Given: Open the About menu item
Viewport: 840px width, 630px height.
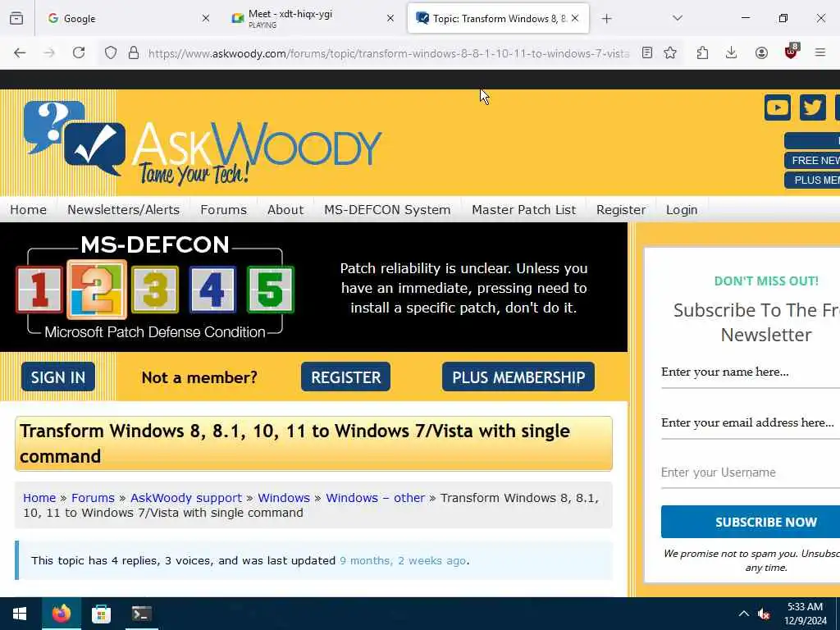Looking at the screenshot, I should [285, 209].
